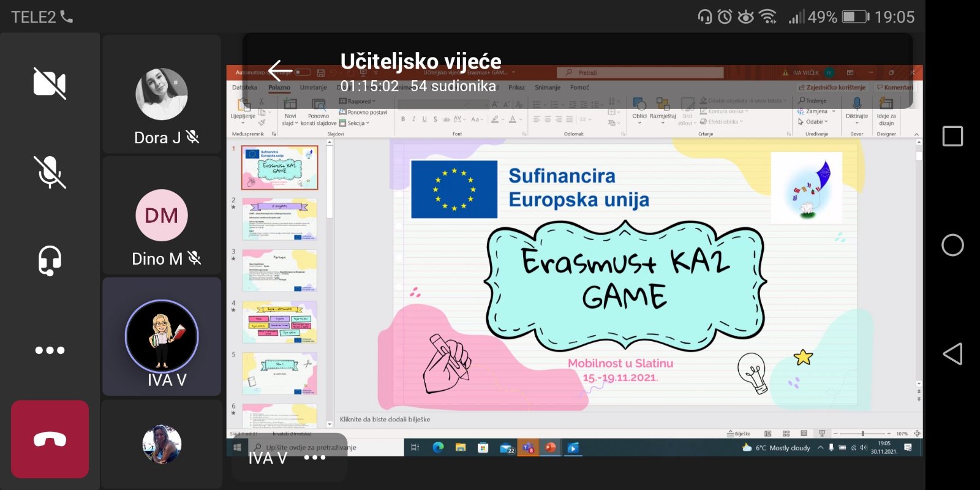
Task: Open the Umetanje ribbon tab
Action: 314,88
